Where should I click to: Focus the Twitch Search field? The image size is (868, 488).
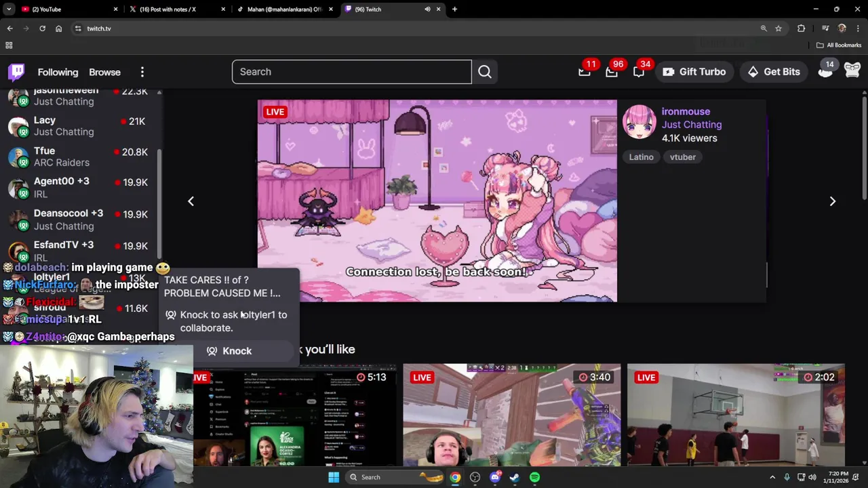coord(351,72)
